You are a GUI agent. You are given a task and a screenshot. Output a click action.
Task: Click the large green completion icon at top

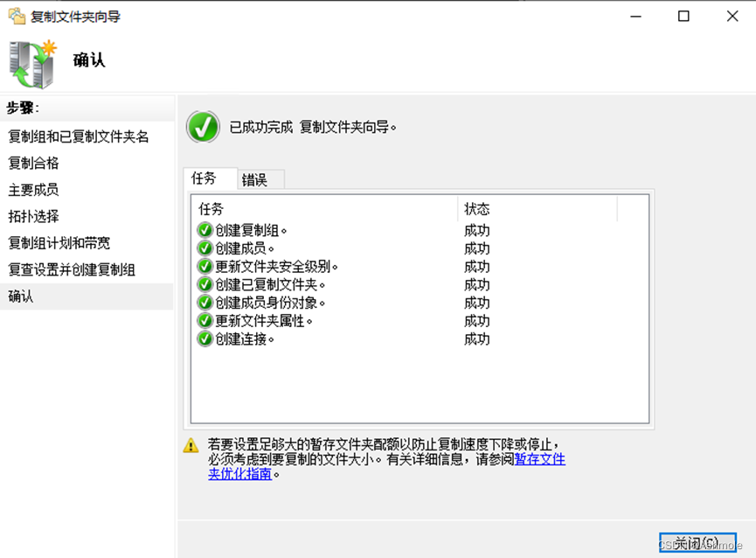[x=203, y=127]
